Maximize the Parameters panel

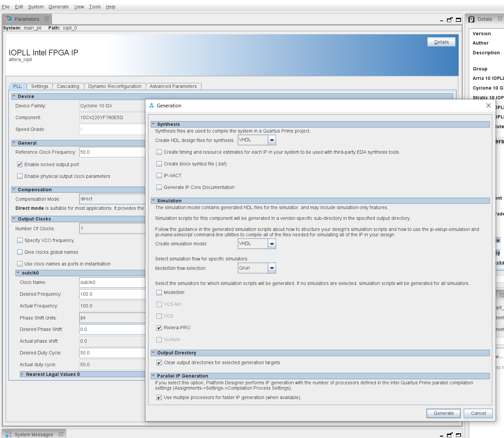tap(458, 20)
